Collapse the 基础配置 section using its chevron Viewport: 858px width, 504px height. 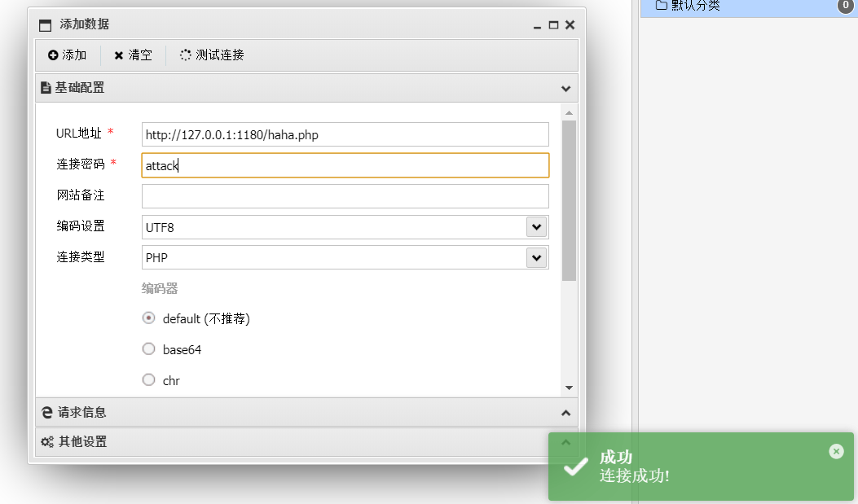pyautogui.click(x=565, y=88)
